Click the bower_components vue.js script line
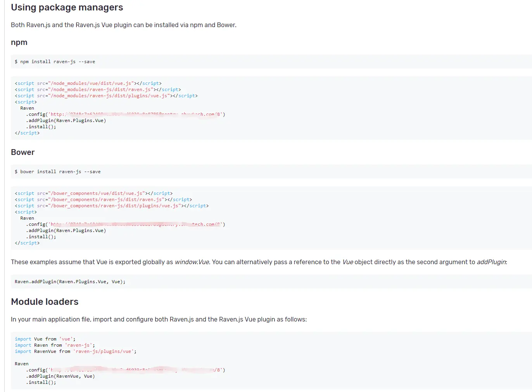The image size is (532, 392). (93, 193)
